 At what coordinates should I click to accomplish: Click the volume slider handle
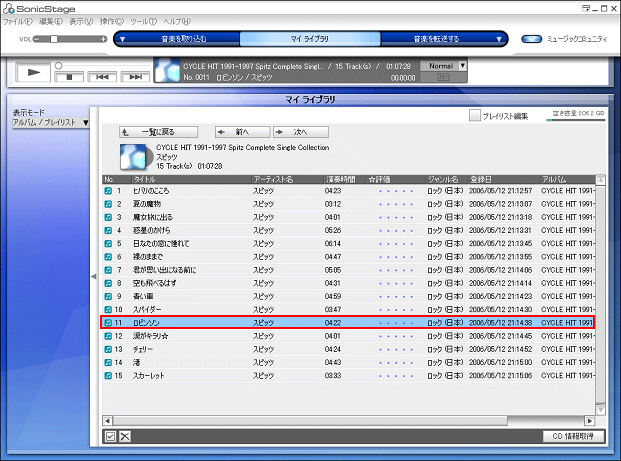54,39
